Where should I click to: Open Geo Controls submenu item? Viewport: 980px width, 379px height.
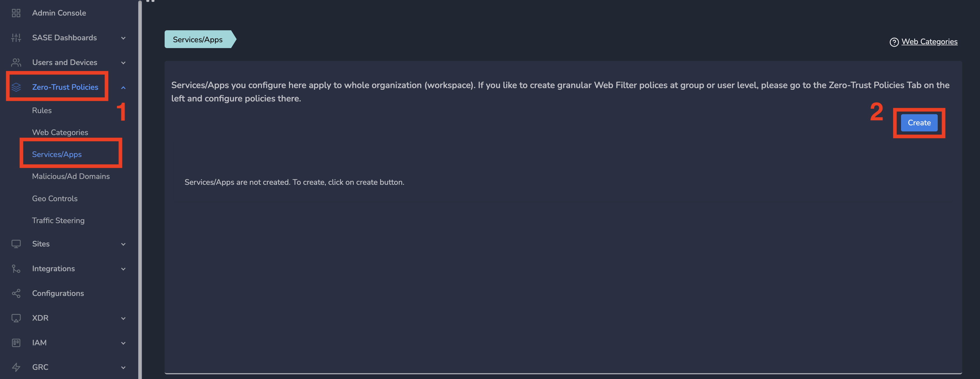(x=55, y=198)
